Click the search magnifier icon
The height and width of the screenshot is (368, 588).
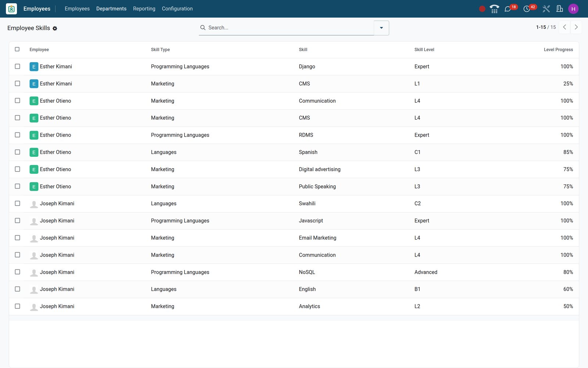click(203, 28)
